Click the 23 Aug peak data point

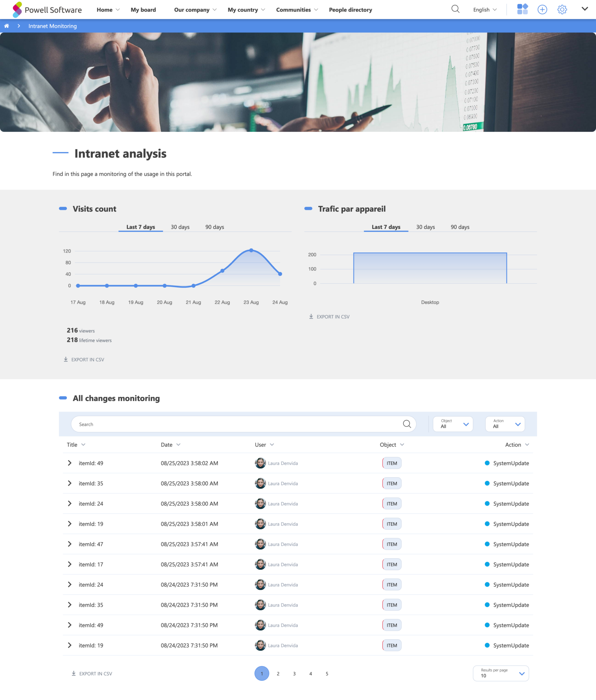251,251
